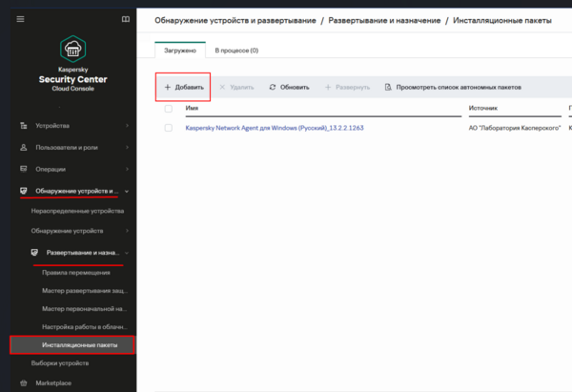Select Инсталляционные пакеты menu item
Viewport: 572px width, 392px height.
[x=72, y=345]
